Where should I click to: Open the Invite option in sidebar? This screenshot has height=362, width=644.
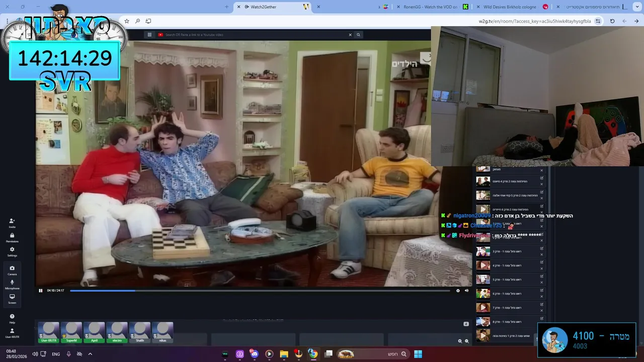click(x=12, y=223)
